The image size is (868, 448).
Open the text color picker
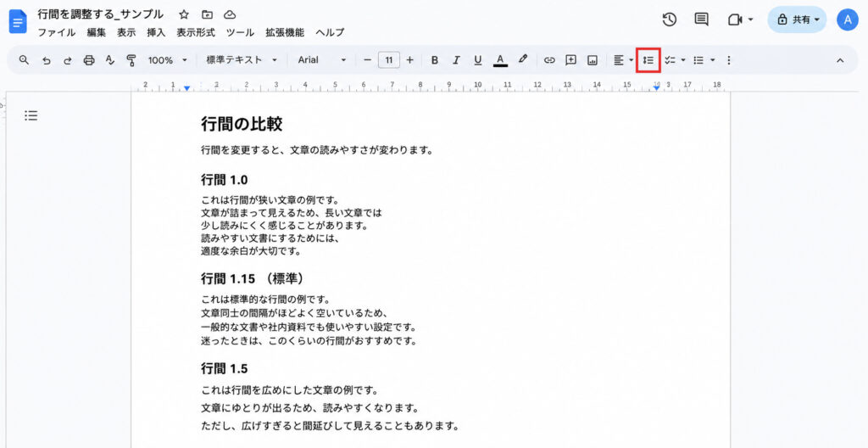pyautogui.click(x=500, y=60)
